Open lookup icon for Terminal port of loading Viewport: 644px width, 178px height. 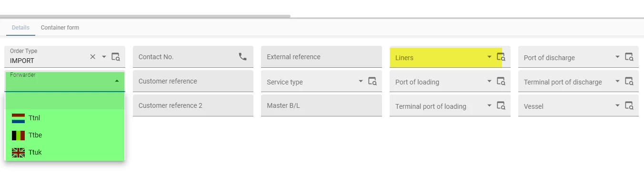tap(501, 105)
